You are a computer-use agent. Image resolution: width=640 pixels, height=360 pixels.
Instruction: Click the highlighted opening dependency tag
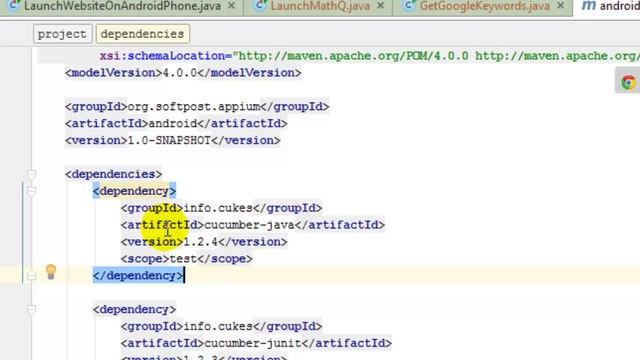click(x=134, y=191)
